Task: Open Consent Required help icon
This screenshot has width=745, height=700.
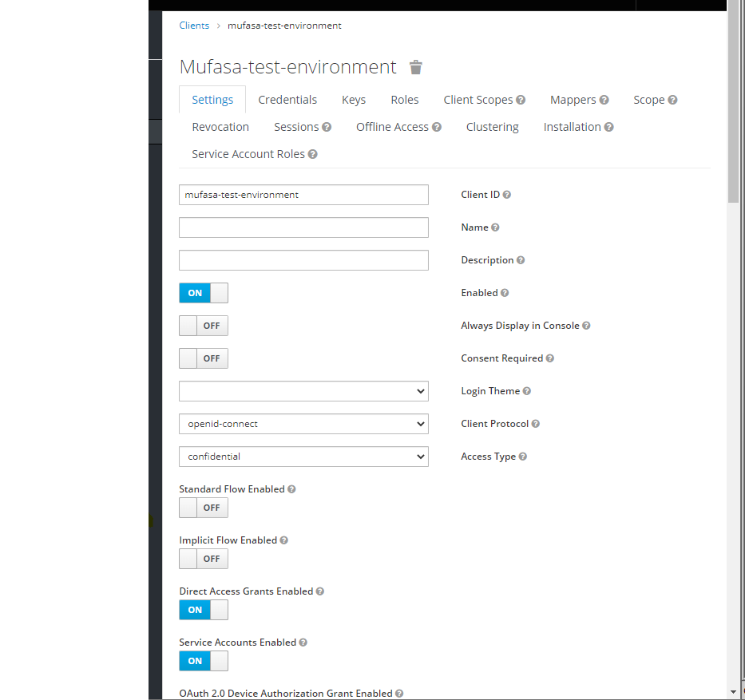Action: point(549,358)
